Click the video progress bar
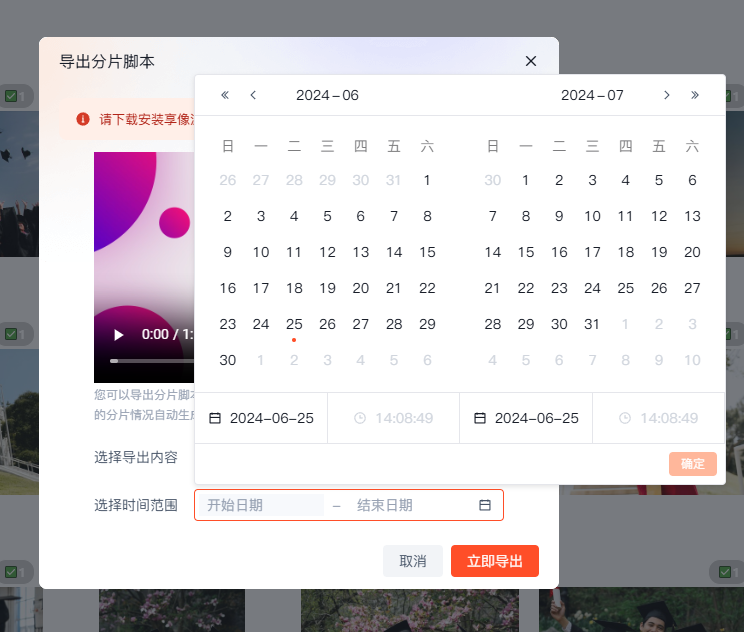Viewport: 744px width, 632px height. pyautogui.click(x=150, y=360)
